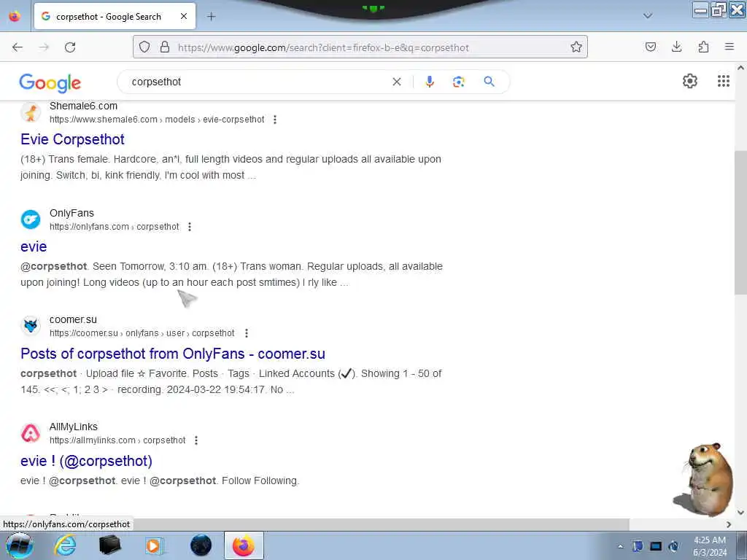Image resolution: width=747 pixels, height=560 pixels.
Task: Go back with the browser back arrow
Action: point(18,47)
